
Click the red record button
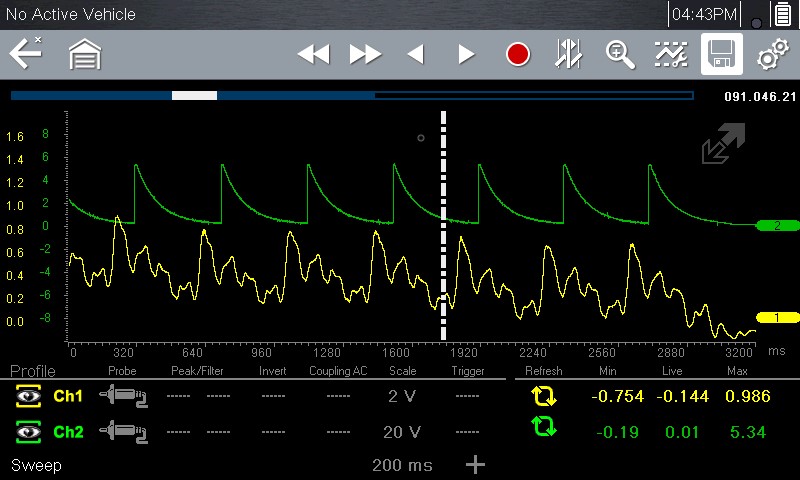(517, 54)
